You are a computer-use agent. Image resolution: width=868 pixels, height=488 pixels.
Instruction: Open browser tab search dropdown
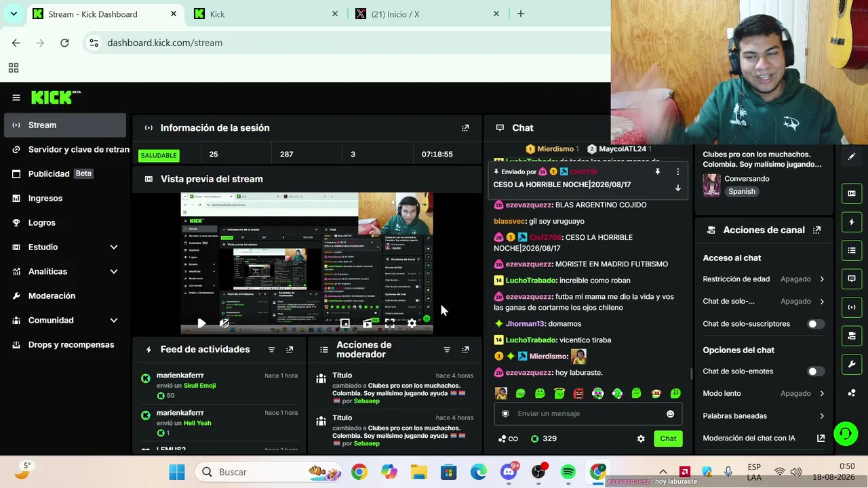point(14,14)
